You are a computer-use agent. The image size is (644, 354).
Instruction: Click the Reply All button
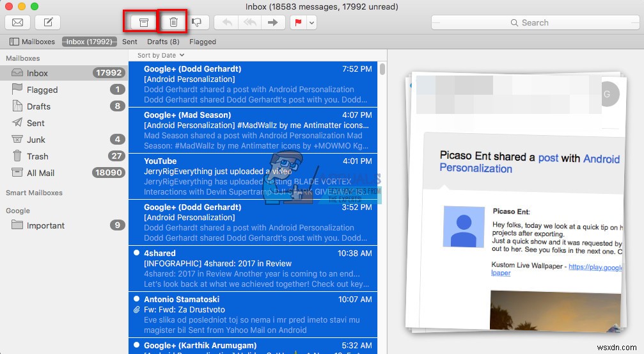point(249,22)
